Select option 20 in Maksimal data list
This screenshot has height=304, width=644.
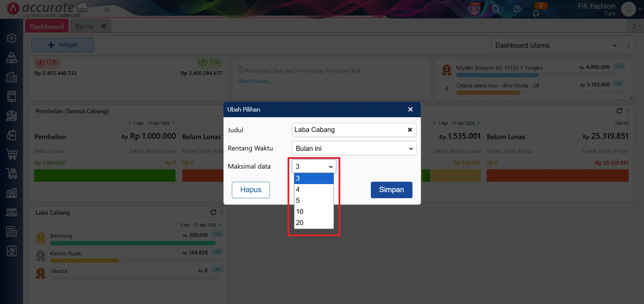pos(314,223)
